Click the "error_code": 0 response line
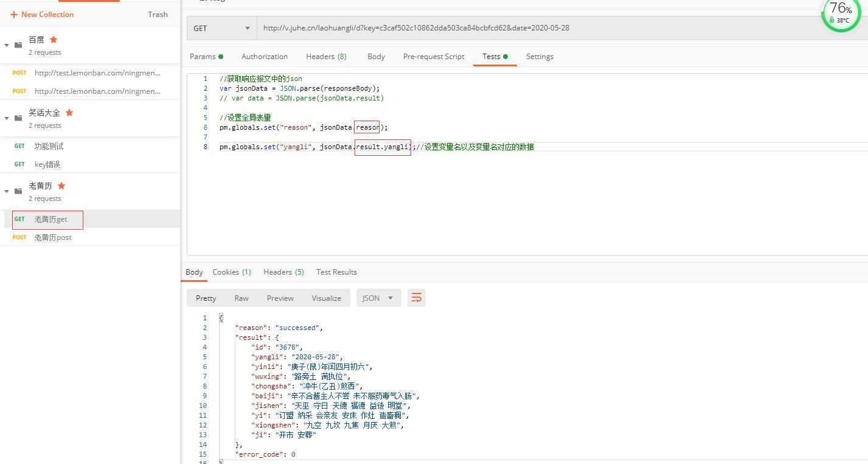 coord(265,454)
